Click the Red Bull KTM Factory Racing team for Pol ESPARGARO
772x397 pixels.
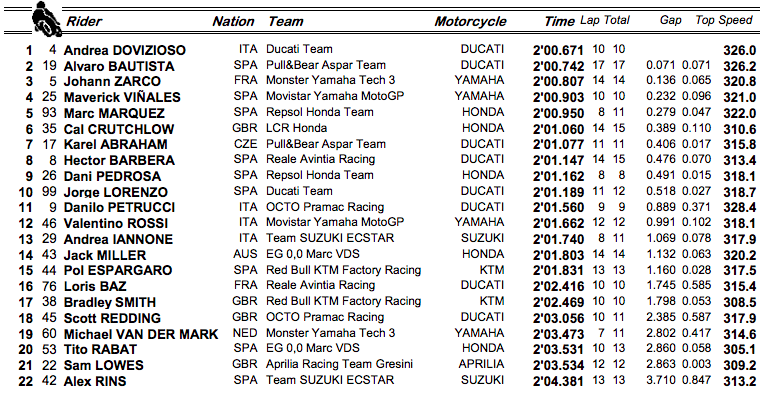(344, 270)
